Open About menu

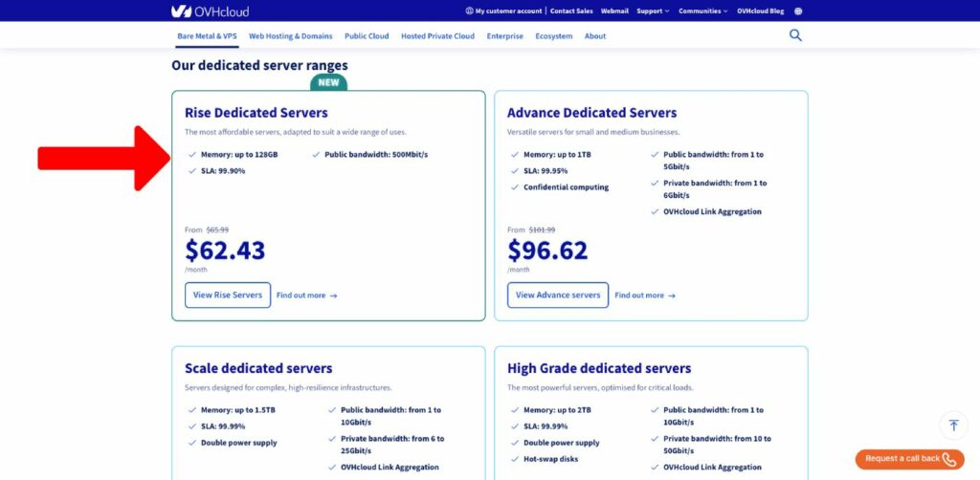click(595, 36)
